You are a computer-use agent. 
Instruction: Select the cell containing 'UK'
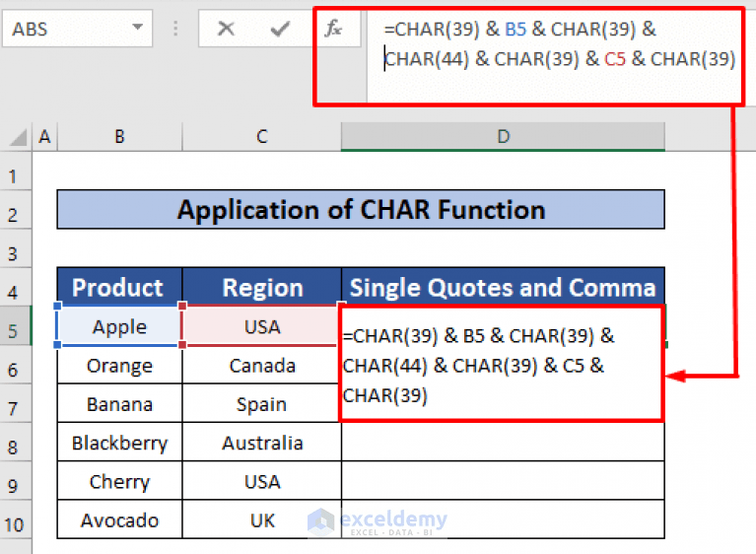pyautogui.click(x=262, y=519)
